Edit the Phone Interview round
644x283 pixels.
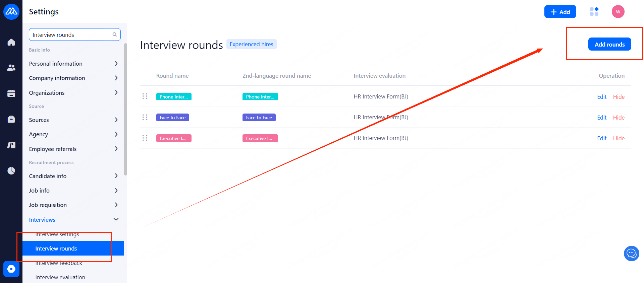pos(602,97)
